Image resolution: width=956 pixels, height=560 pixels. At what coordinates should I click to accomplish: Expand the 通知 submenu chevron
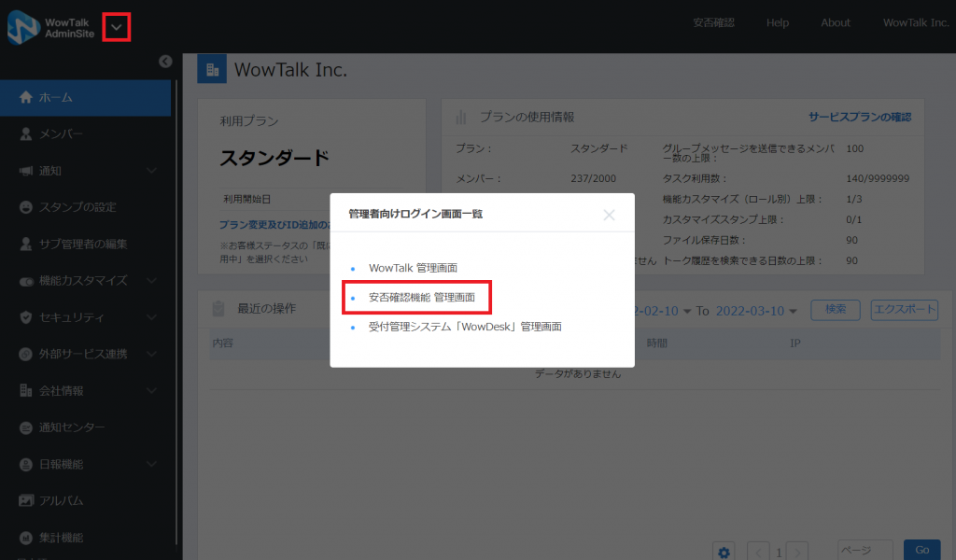(x=152, y=171)
